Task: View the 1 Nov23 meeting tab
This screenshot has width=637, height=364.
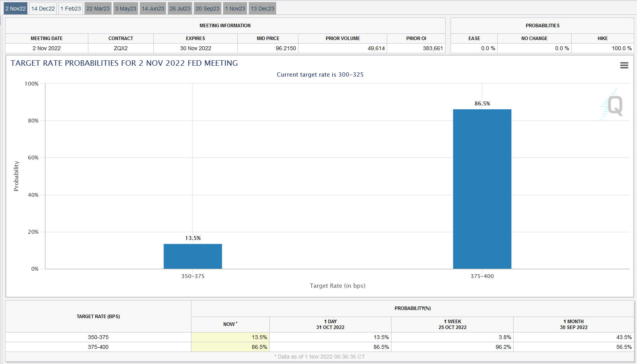Action: 235,9
